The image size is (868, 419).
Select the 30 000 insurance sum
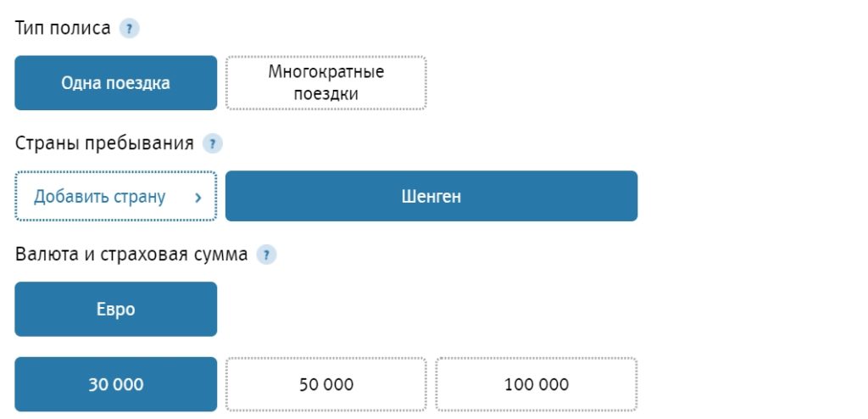pyautogui.click(x=115, y=384)
